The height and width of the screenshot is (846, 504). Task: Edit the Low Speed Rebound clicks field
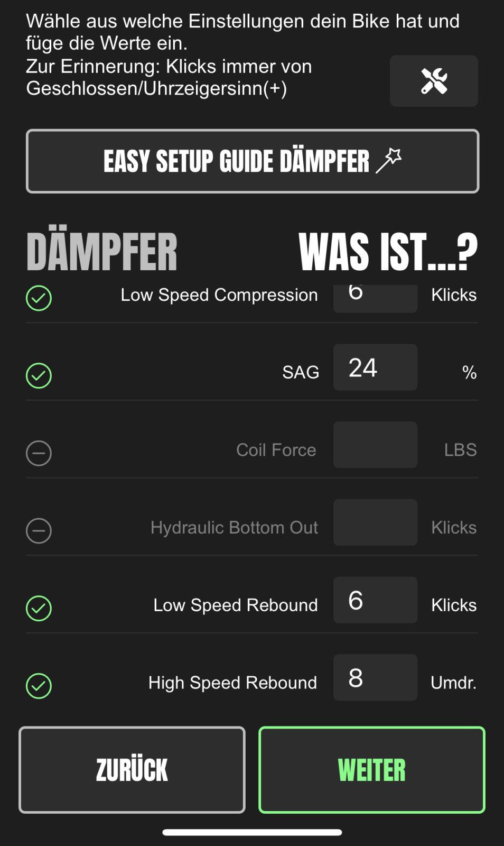(x=375, y=600)
